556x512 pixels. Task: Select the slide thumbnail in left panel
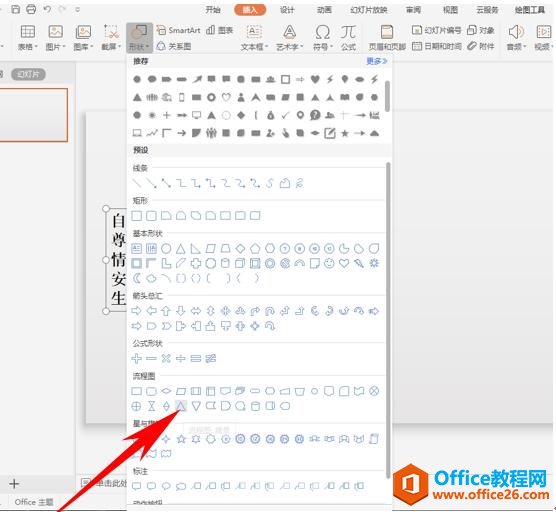34,115
